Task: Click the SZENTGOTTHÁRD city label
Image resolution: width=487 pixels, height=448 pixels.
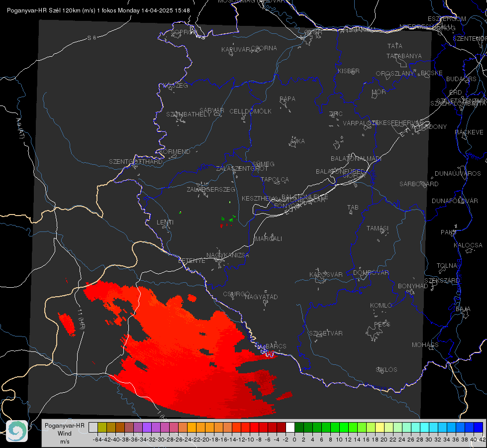Action: pyautogui.click(x=136, y=162)
